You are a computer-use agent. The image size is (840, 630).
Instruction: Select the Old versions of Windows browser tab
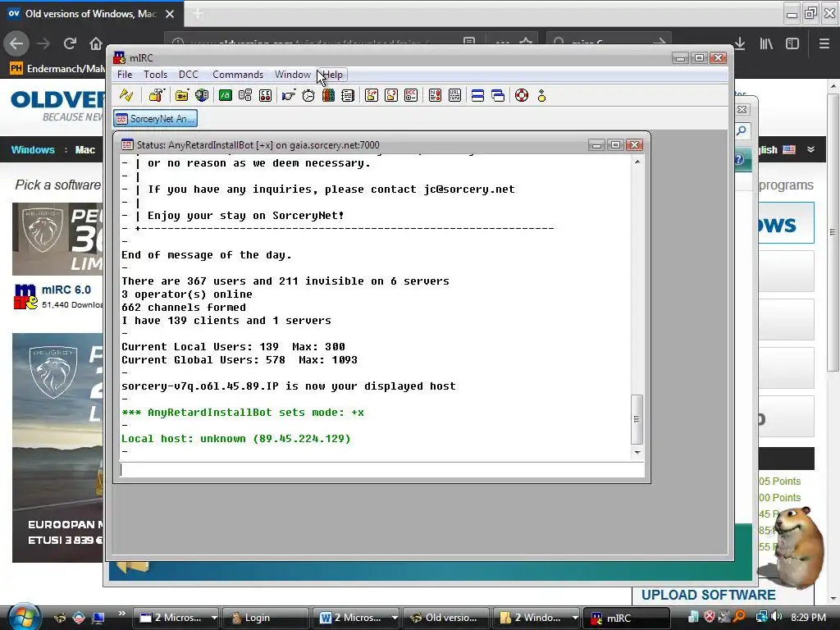(92, 14)
